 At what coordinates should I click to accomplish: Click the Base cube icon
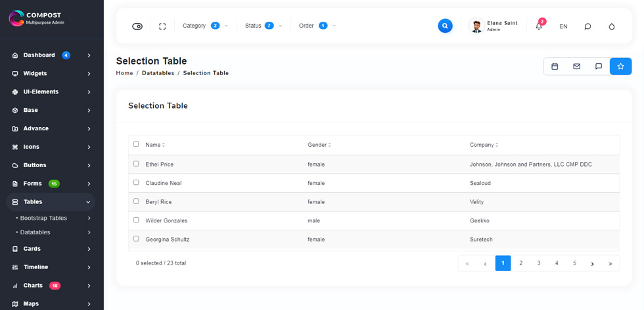coord(15,110)
